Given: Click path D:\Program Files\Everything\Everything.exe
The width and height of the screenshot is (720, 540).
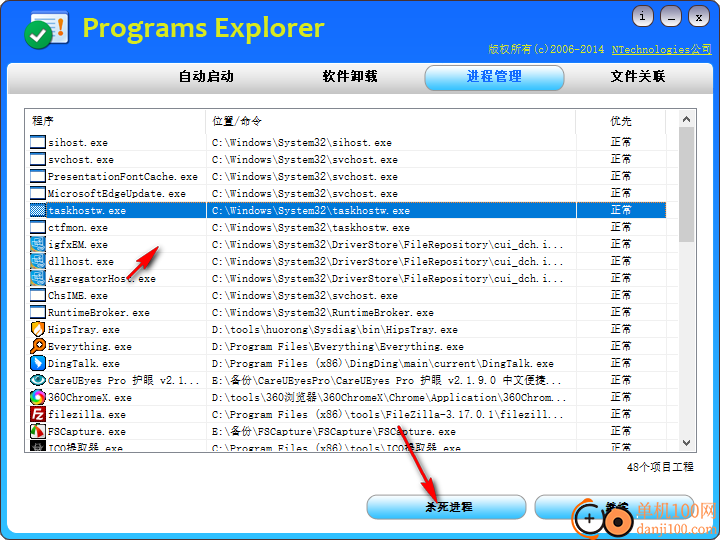Looking at the screenshot, I should [x=338, y=346].
